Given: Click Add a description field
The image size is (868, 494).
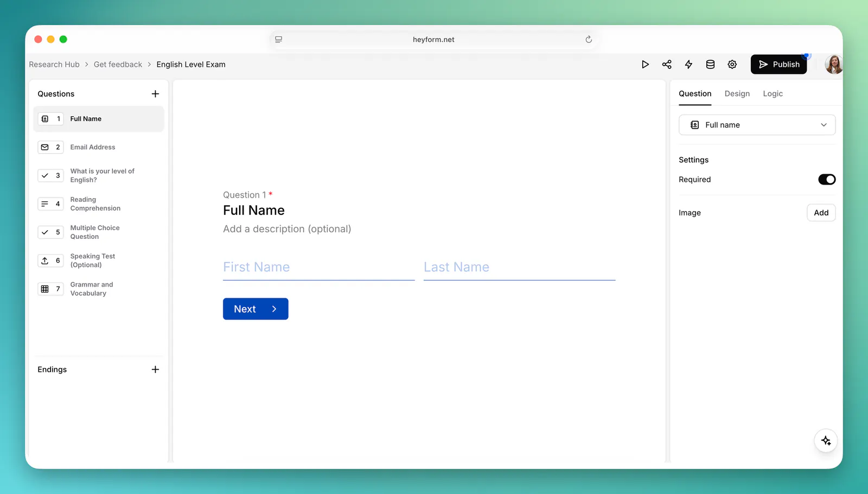Looking at the screenshot, I should pyautogui.click(x=287, y=229).
